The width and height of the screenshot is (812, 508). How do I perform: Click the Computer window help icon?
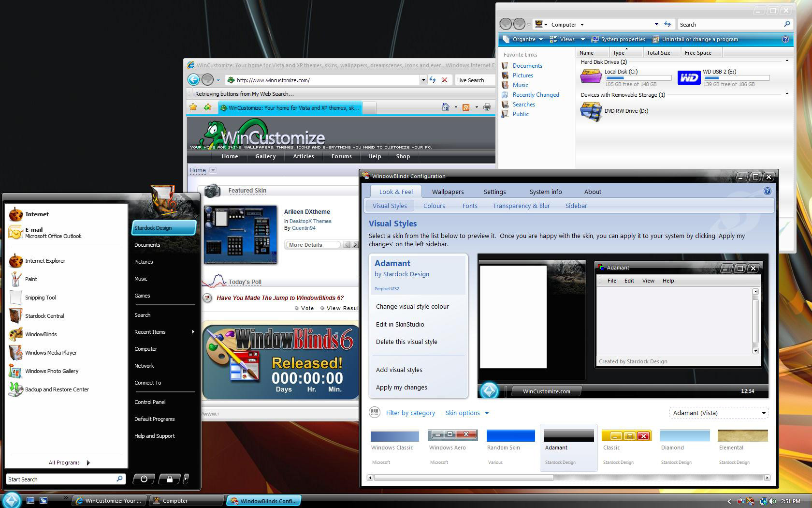click(x=785, y=39)
